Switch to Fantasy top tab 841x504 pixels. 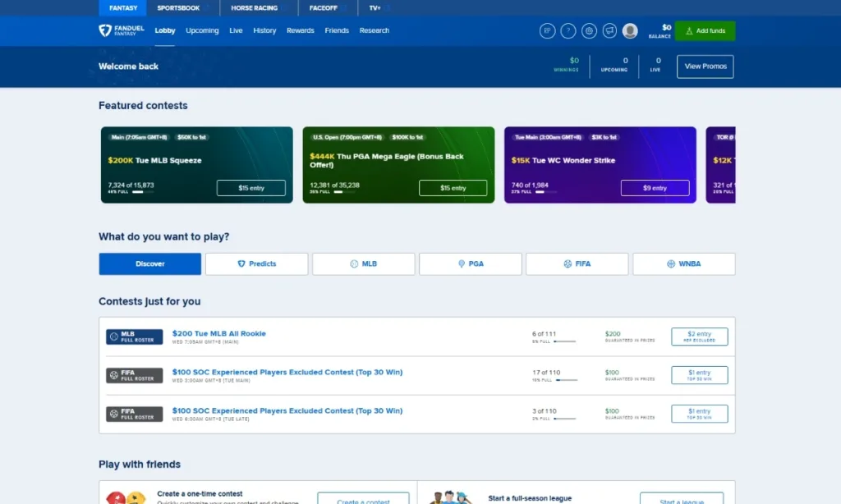123,8
